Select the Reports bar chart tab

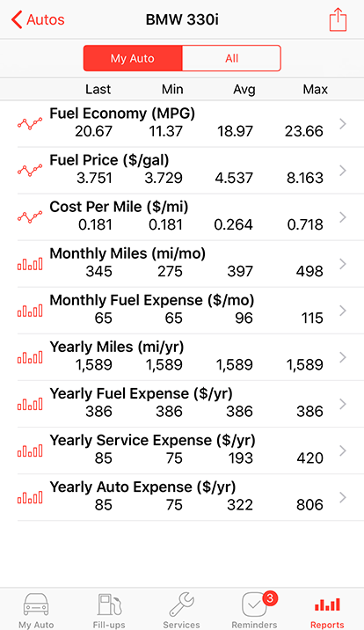(x=327, y=610)
